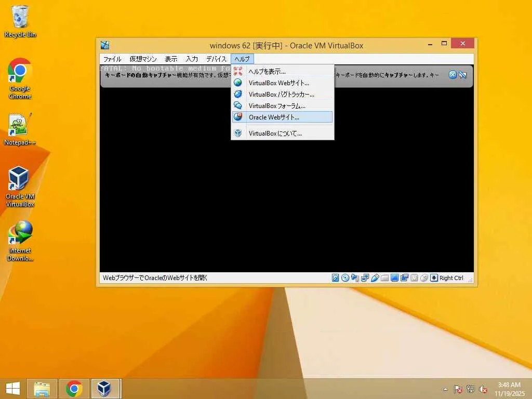The width and height of the screenshot is (532, 399).
Task: Open the 表示 menu
Action: 171,59
